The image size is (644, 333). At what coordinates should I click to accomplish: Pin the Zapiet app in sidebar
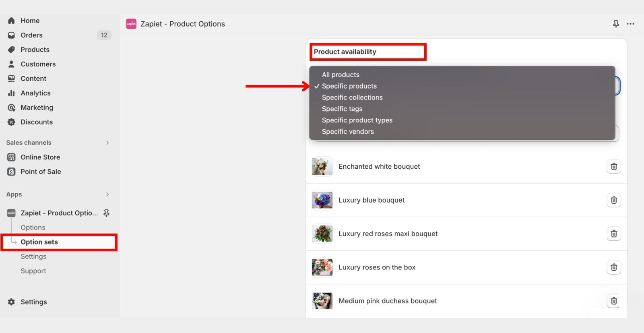tap(106, 213)
